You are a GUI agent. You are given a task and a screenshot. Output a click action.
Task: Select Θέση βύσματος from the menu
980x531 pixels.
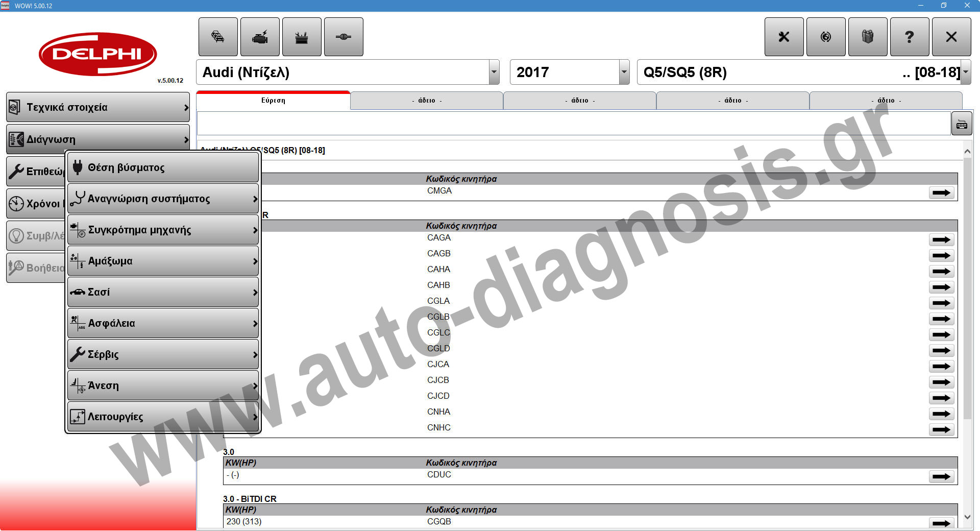[x=163, y=167]
